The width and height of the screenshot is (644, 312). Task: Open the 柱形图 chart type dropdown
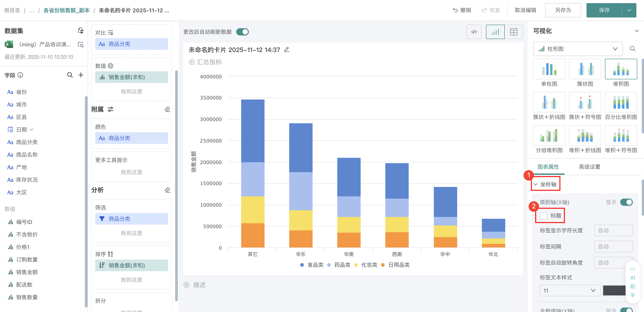[578, 49]
